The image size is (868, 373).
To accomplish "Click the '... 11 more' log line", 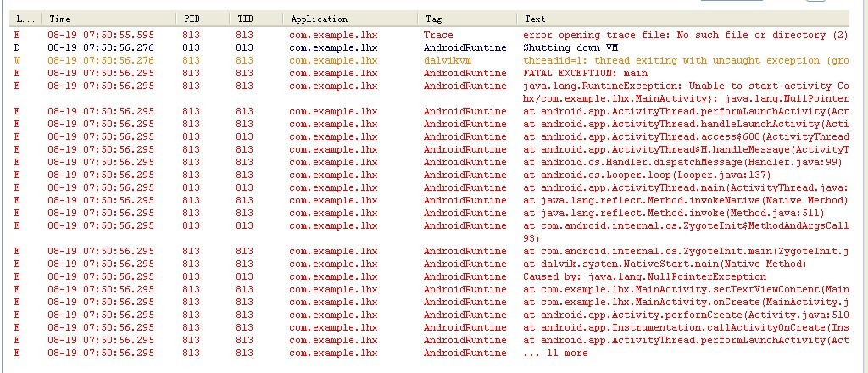I will pos(429,353).
